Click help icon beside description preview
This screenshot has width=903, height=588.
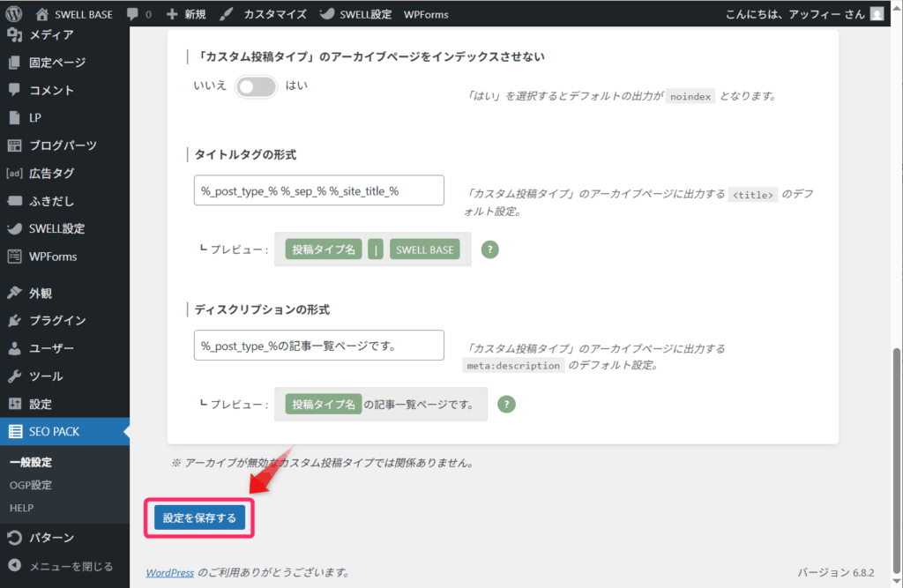[506, 405]
